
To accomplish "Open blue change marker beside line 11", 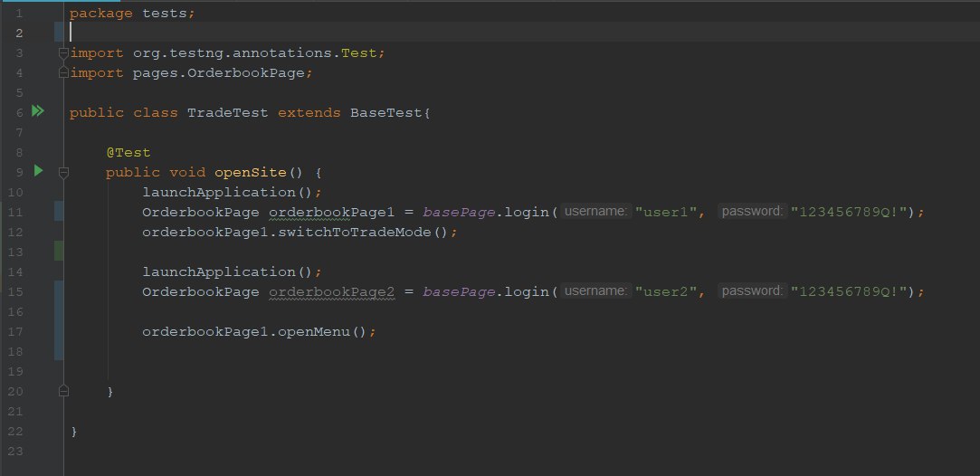I will click(59, 211).
